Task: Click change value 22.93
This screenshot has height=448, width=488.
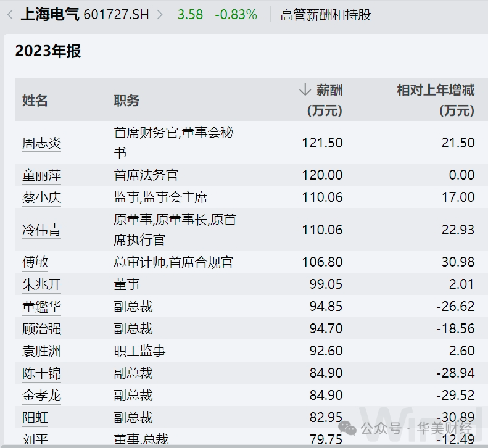Action: (x=458, y=230)
